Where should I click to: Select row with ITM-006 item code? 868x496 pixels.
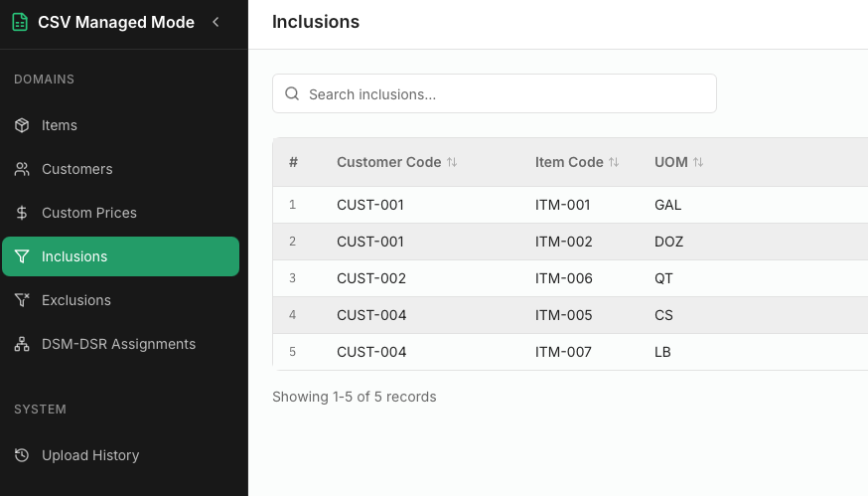pos(563,278)
